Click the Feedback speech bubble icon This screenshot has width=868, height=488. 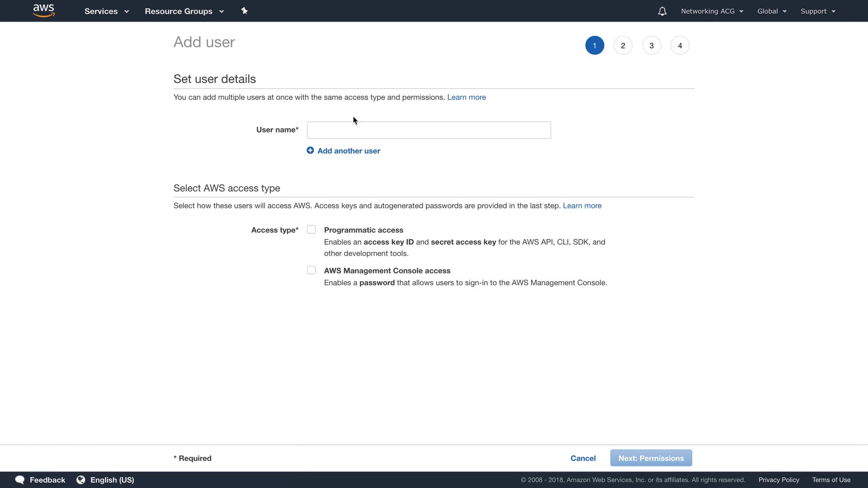[19, 480]
